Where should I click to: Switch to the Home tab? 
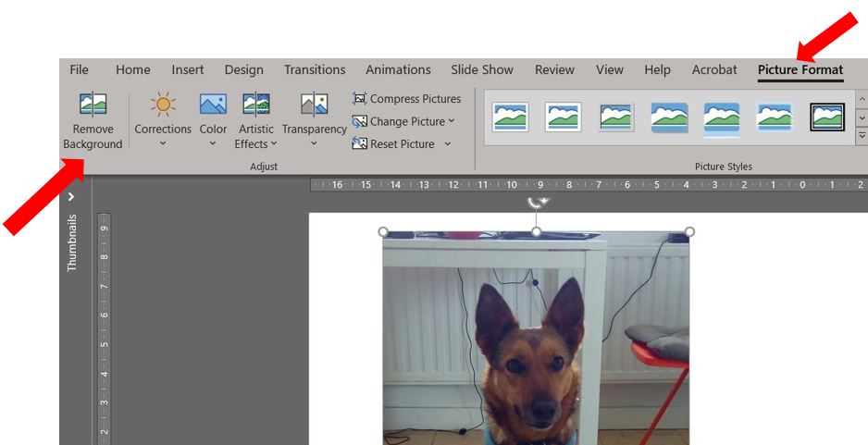tap(133, 69)
